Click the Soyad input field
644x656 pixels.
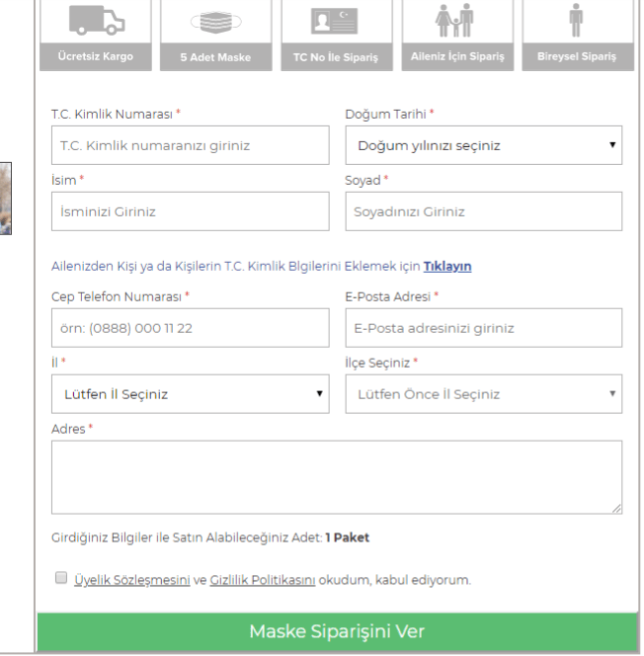tap(483, 211)
